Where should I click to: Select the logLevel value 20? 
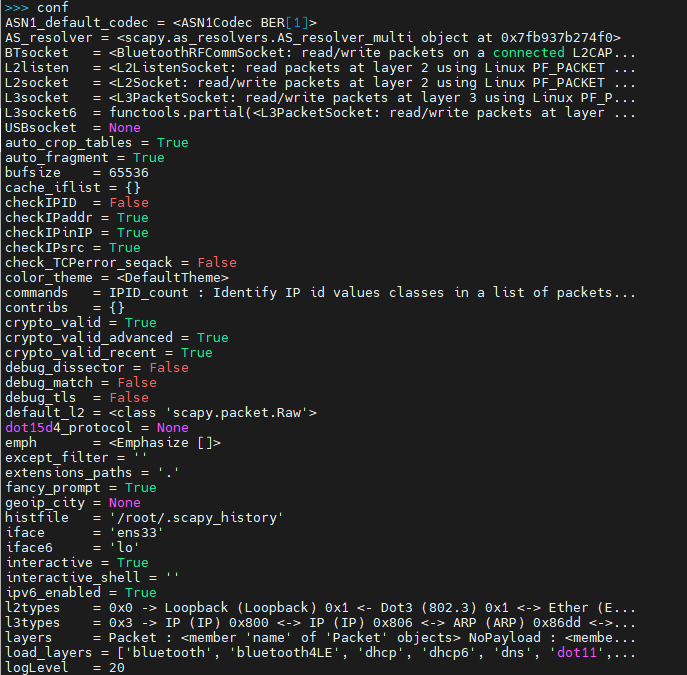click(117, 668)
